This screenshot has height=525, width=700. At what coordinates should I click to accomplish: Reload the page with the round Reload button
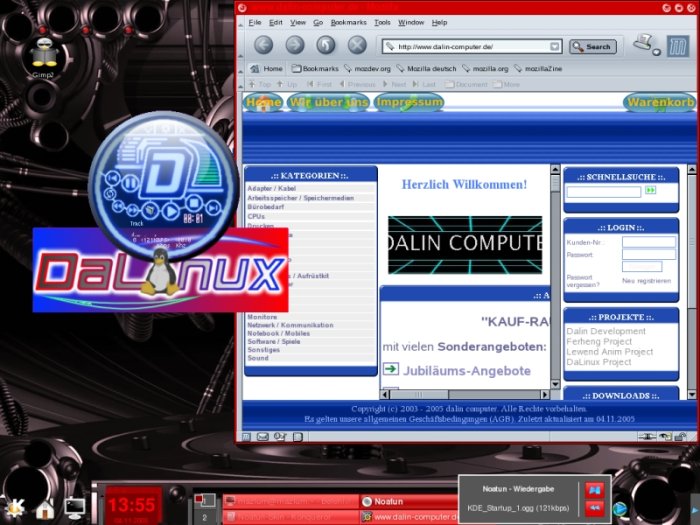coord(326,45)
